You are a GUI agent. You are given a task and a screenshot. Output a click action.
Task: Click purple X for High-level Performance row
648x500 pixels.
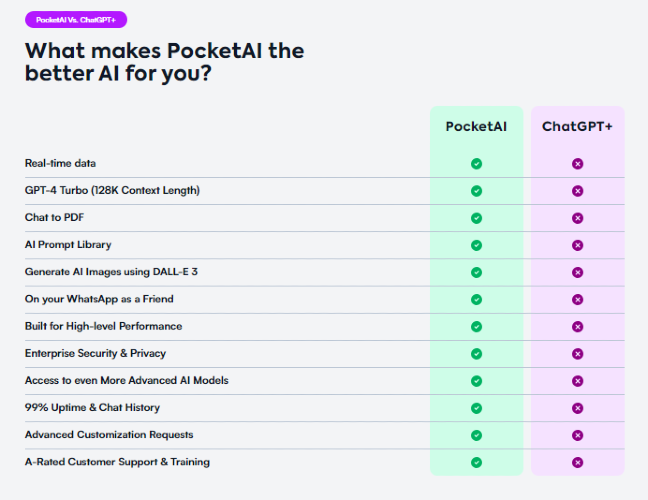click(577, 327)
